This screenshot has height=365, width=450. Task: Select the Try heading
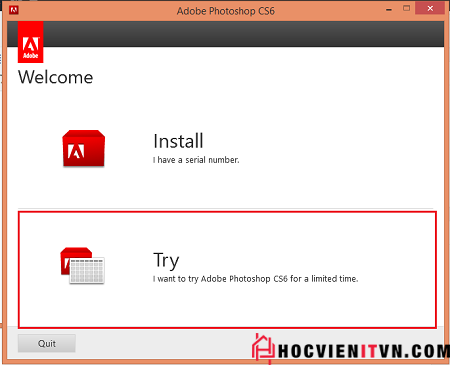[166, 260]
